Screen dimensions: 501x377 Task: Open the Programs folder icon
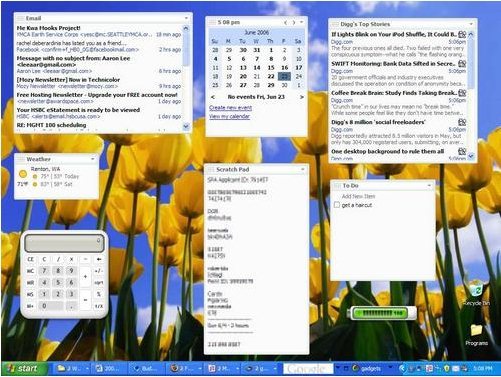point(477,334)
